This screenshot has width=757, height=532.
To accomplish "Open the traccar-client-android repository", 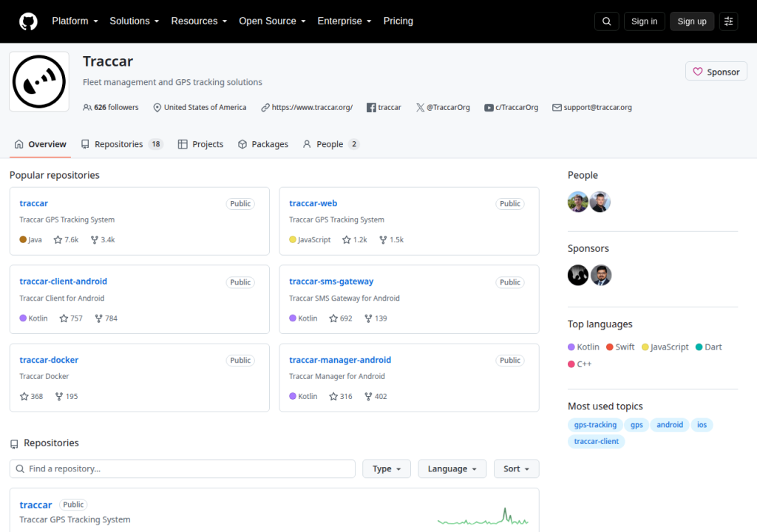I will [64, 281].
